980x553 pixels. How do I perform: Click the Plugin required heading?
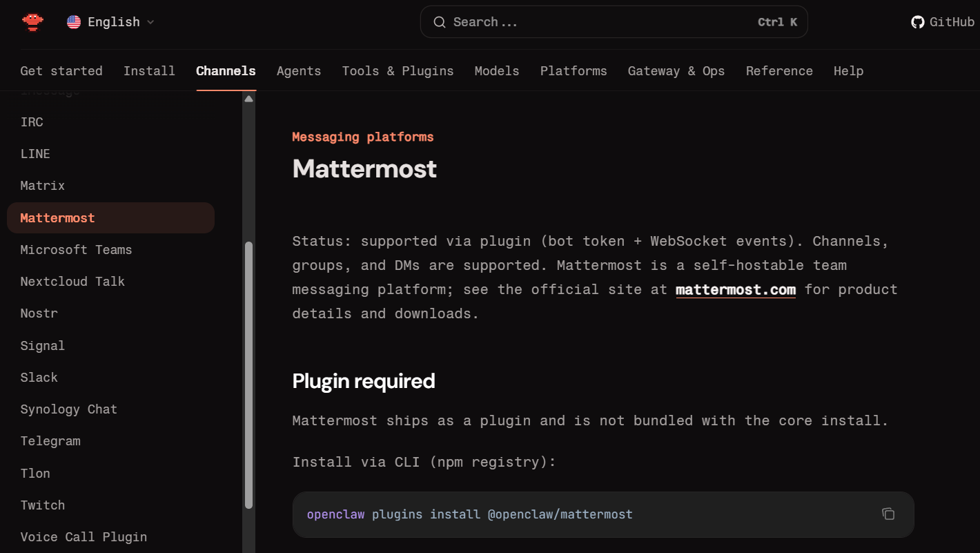(364, 381)
